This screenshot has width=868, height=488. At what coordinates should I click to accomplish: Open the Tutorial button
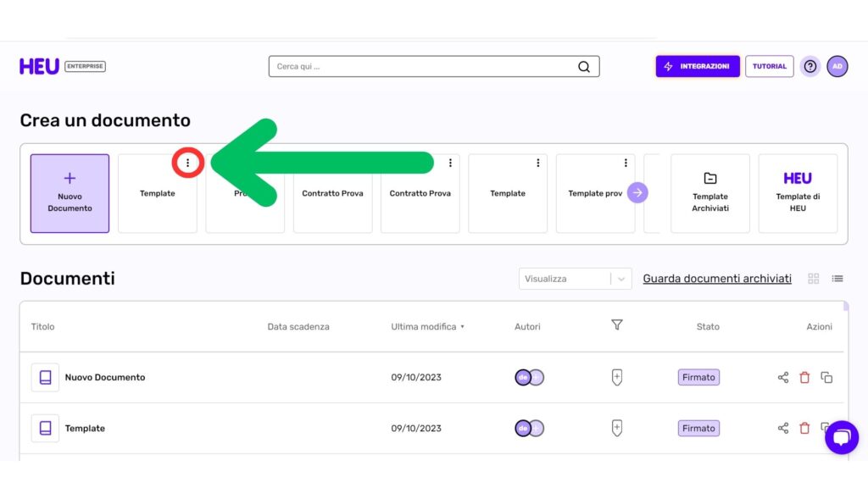tap(770, 66)
